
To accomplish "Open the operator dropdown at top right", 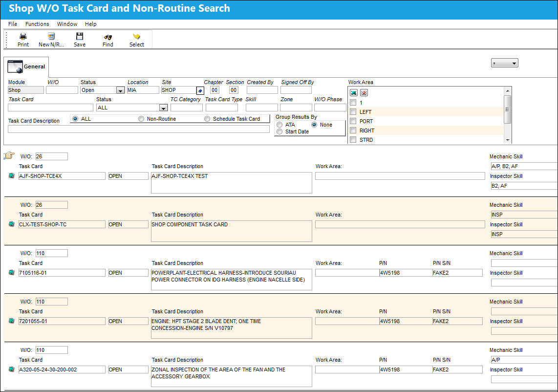I will pyautogui.click(x=505, y=63).
